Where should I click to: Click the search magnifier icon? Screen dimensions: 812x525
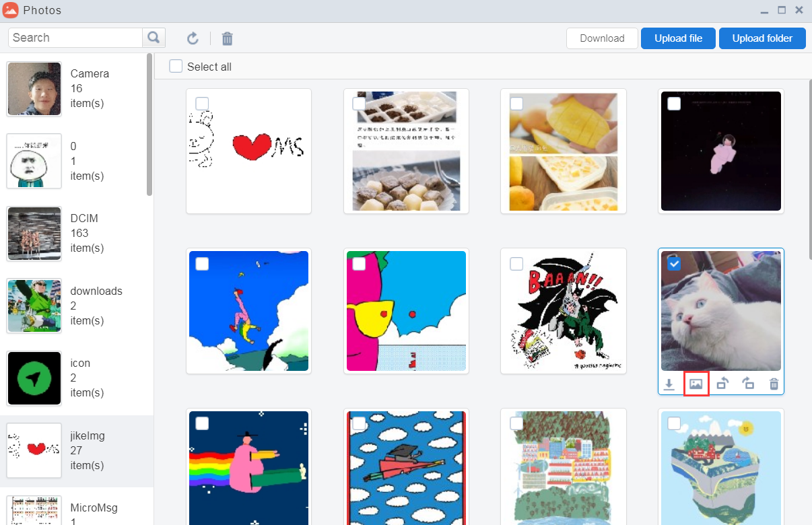click(154, 38)
